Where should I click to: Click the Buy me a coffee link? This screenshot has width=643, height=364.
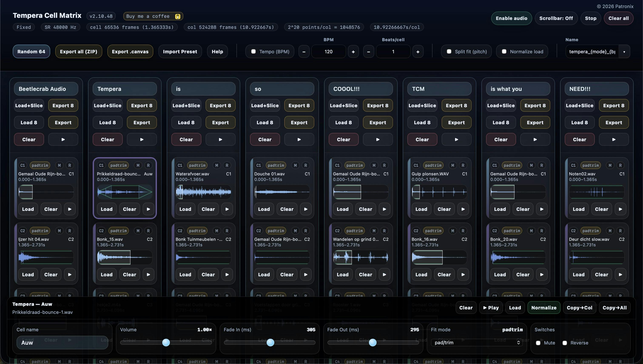coord(153,16)
